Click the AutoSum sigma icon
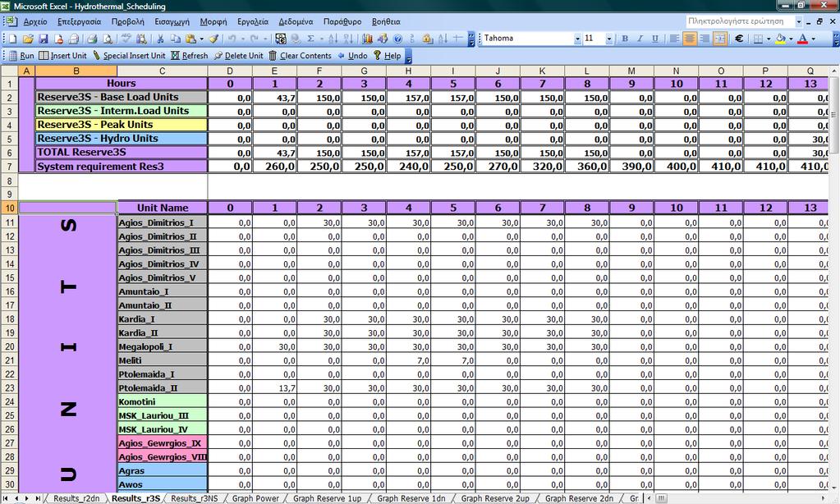The width and height of the screenshot is (840, 504). 310,39
